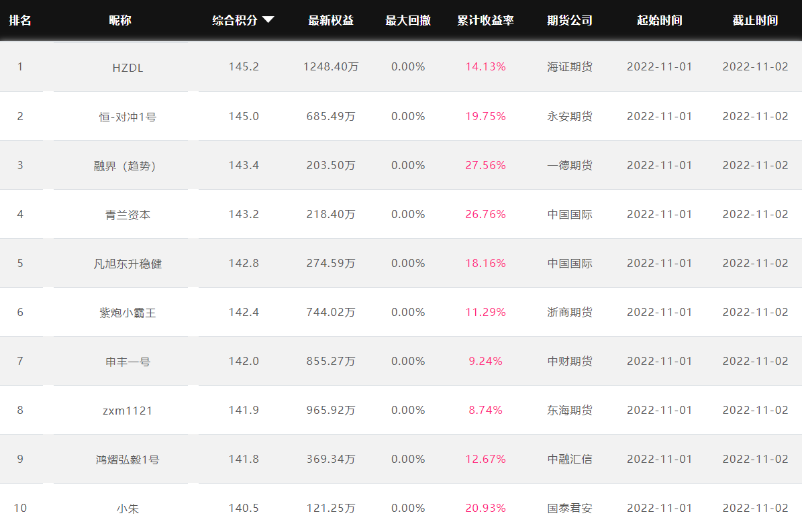Open the 申丰一号 nickname entry
802x532 pixels.
128,362
